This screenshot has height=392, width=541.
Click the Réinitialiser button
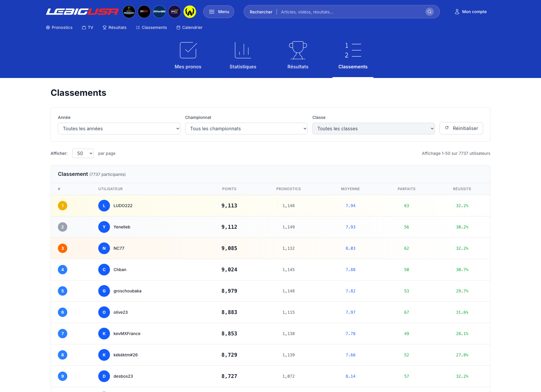point(461,128)
